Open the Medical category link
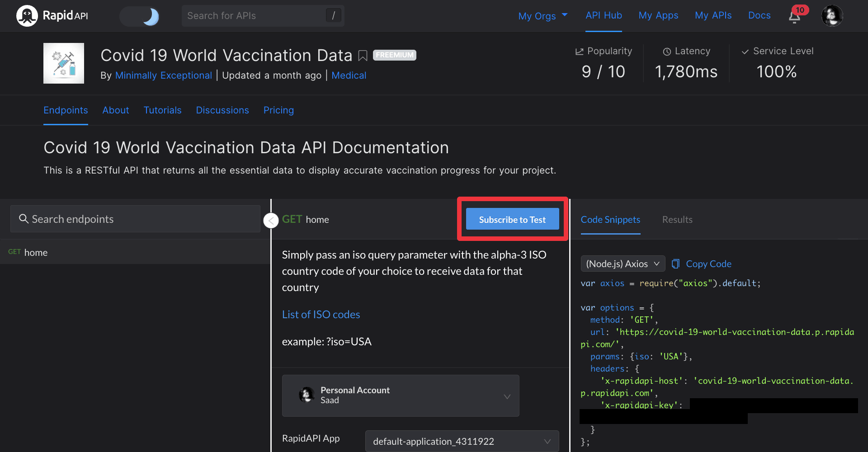 [x=349, y=75]
